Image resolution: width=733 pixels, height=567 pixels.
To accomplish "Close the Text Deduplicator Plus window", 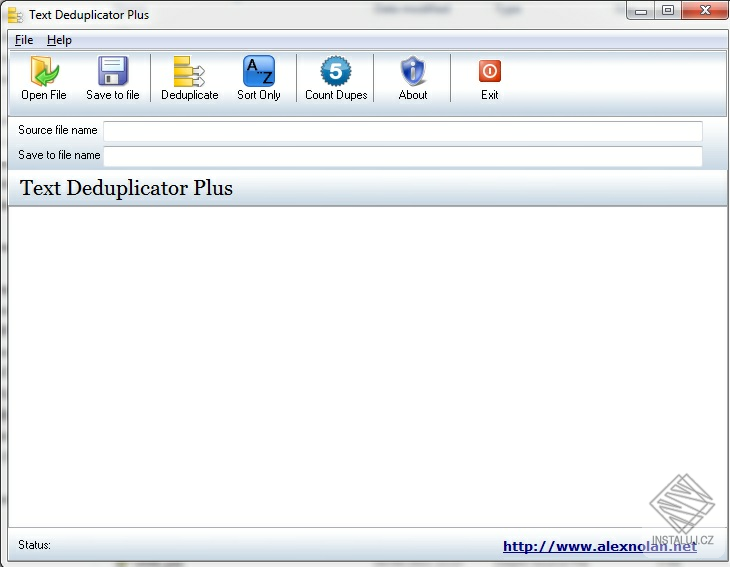I will point(705,10).
